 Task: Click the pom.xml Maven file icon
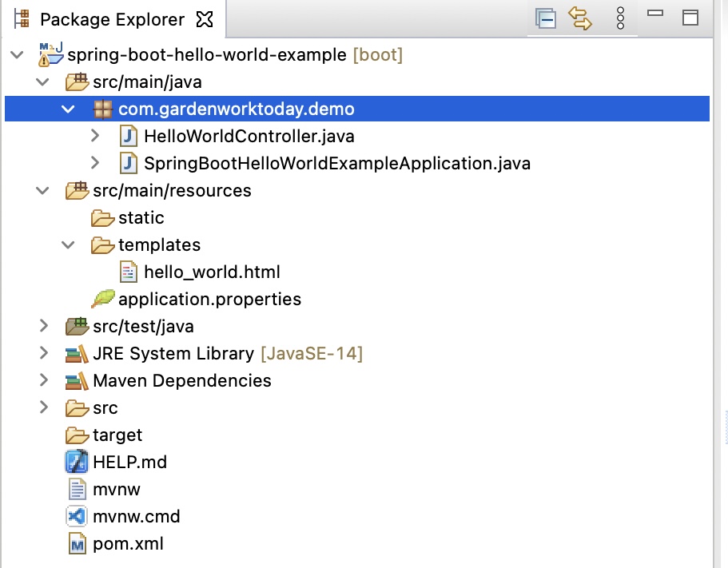pyautogui.click(x=77, y=543)
